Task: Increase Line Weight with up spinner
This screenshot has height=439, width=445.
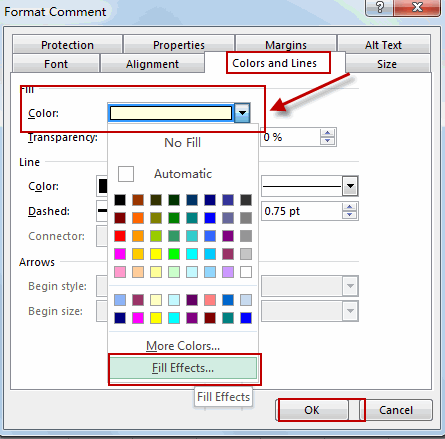Action: coord(349,207)
